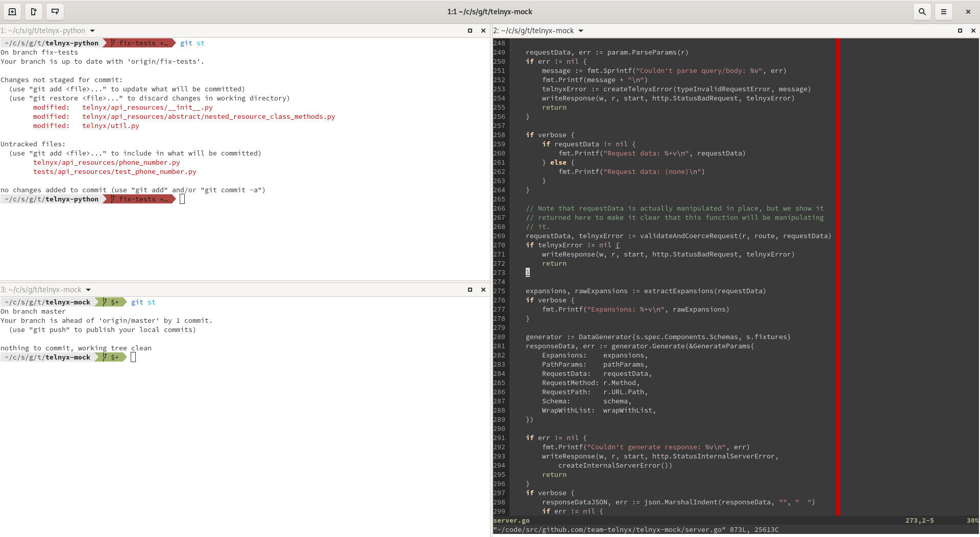980x537 pixels.
Task: Click 'git st' command in pane 3
Action: coord(143,302)
